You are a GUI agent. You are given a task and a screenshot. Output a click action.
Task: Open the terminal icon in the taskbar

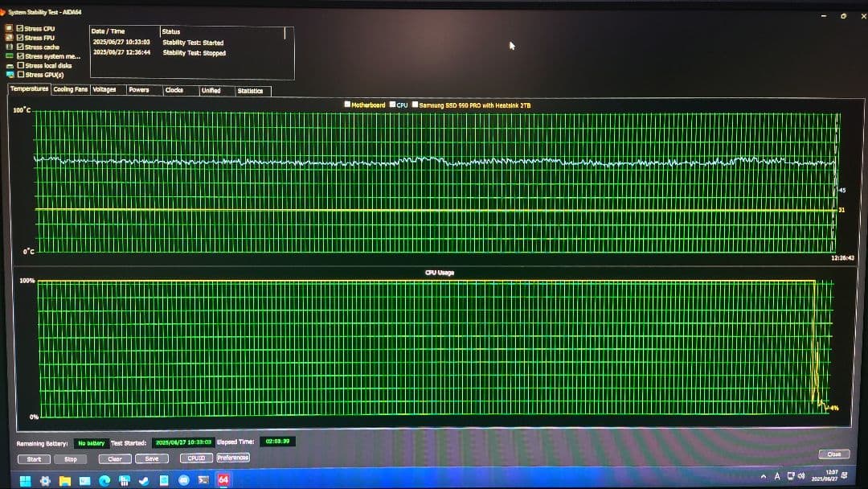pos(203,480)
